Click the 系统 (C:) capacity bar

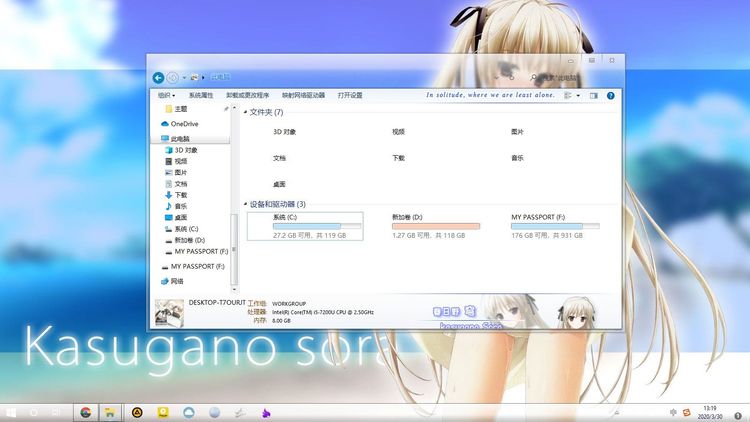point(317,226)
